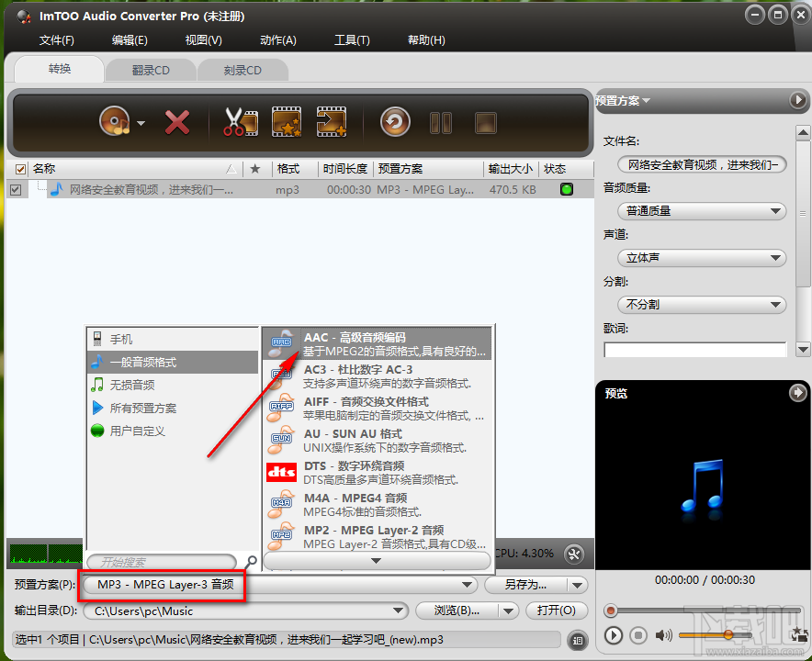
Task: Select the scissors clip tool
Action: [240, 121]
